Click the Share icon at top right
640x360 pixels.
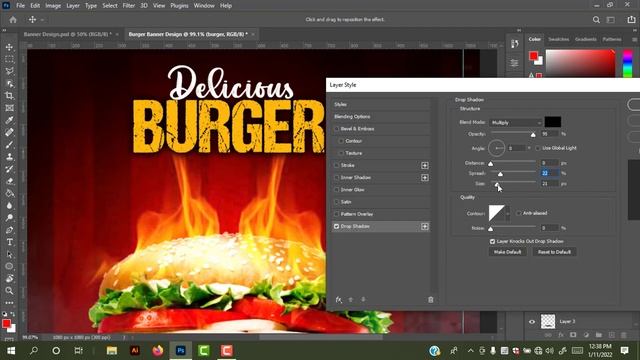pos(631,20)
